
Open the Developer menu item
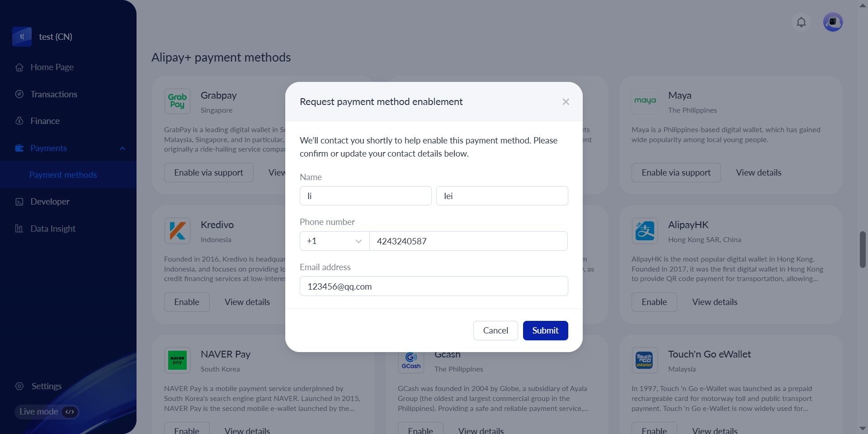pos(50,201)
